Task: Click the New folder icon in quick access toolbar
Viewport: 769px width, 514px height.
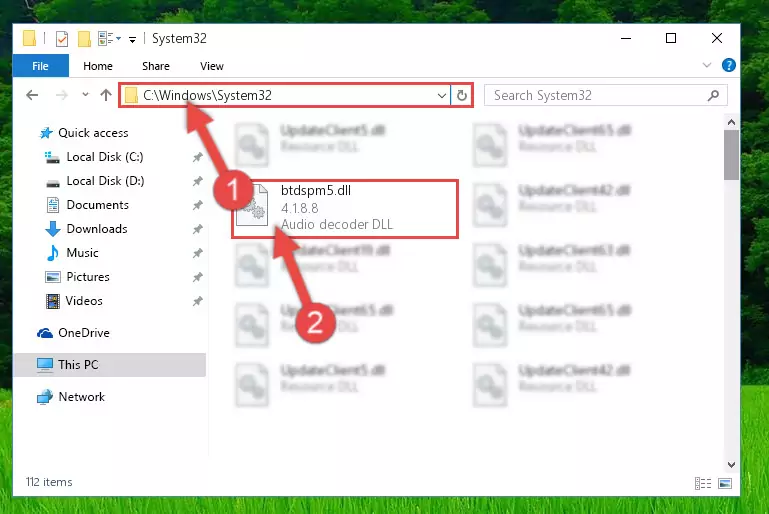Action: 84,38
